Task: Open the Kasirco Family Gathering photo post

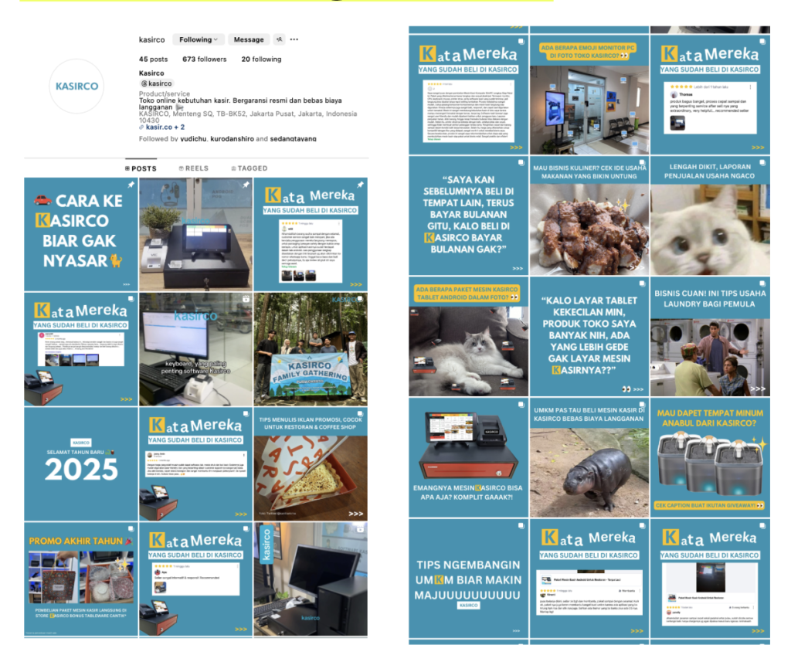Action: 311,349
